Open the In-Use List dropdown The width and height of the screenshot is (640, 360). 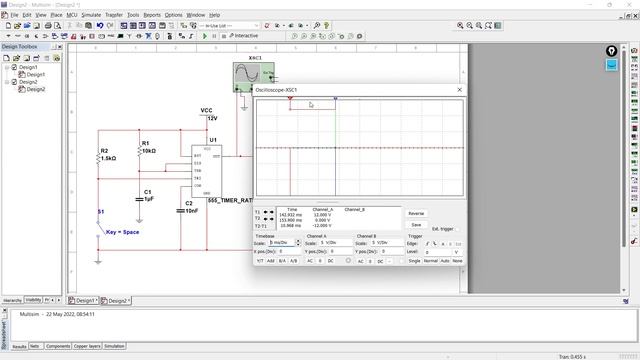(x=256, y=25)
